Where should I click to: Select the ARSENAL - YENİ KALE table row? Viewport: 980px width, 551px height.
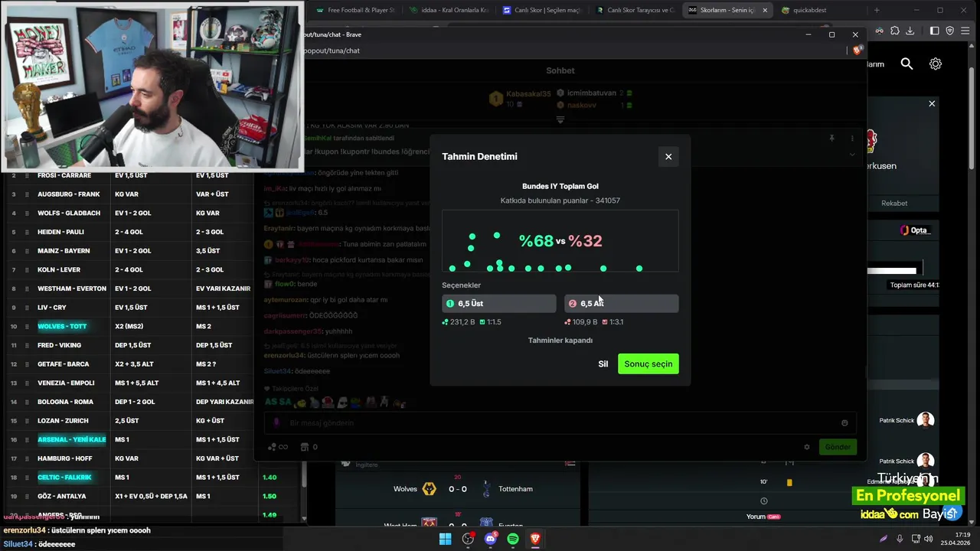pos(72,440)
